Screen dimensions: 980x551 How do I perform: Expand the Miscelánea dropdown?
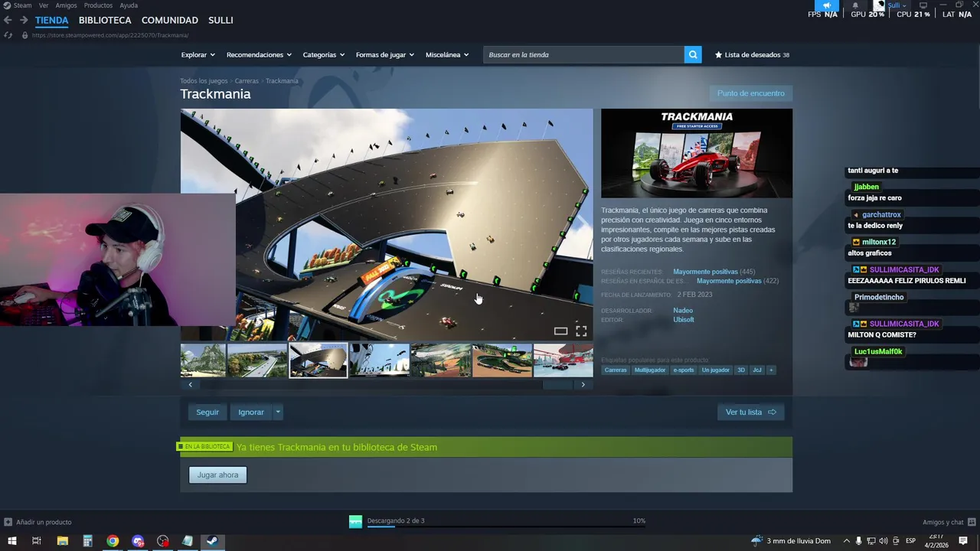click(x=447, y=54)
